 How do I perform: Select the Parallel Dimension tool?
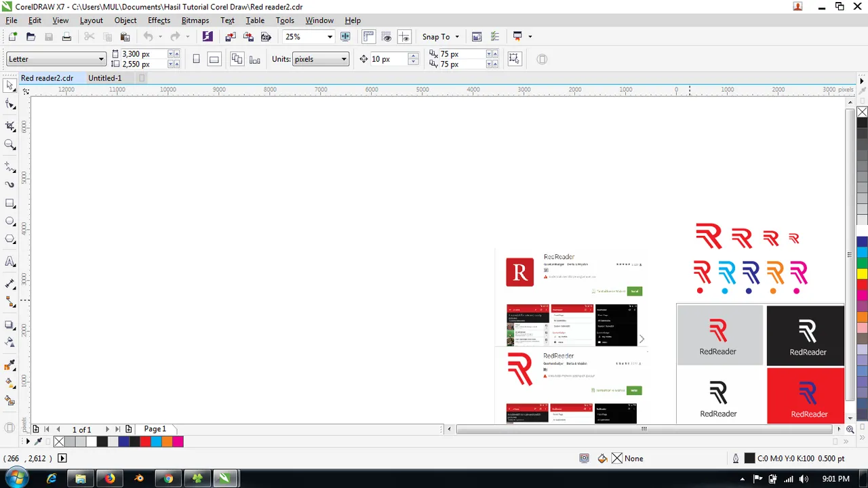10,284
